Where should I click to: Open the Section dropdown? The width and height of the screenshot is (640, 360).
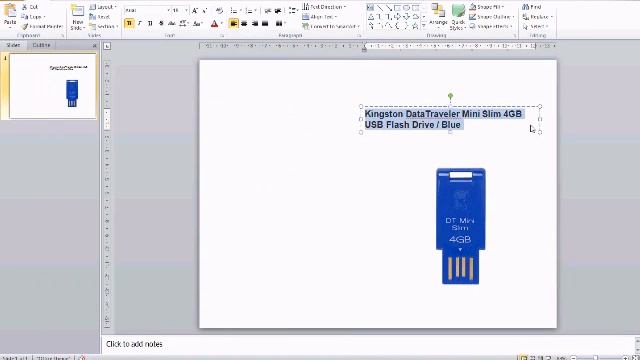104,27
